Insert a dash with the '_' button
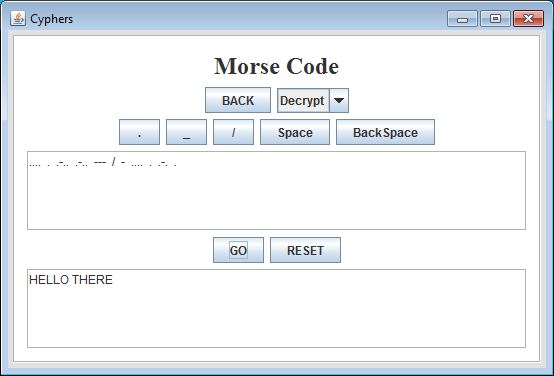 coord(187,132)
